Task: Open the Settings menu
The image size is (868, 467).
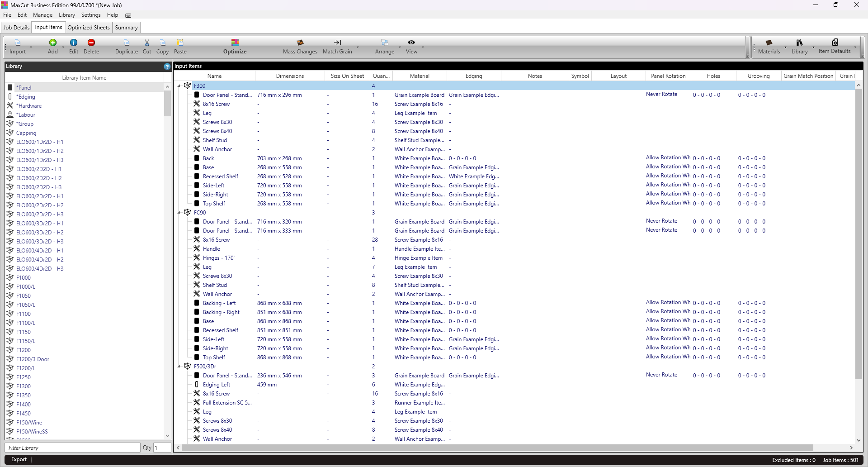Action: click(x=91, y=15)
